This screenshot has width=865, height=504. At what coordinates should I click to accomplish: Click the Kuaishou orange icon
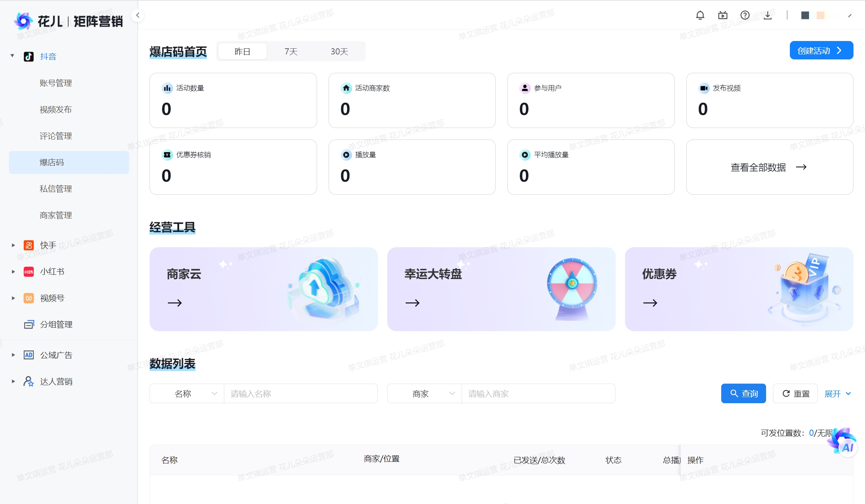[29, 245]
